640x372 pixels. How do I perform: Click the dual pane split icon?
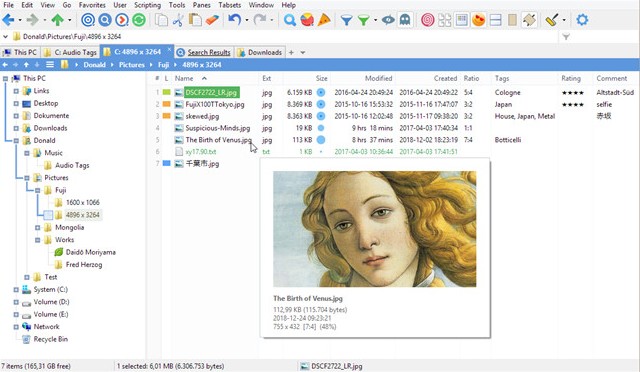[x=496, y=20]
